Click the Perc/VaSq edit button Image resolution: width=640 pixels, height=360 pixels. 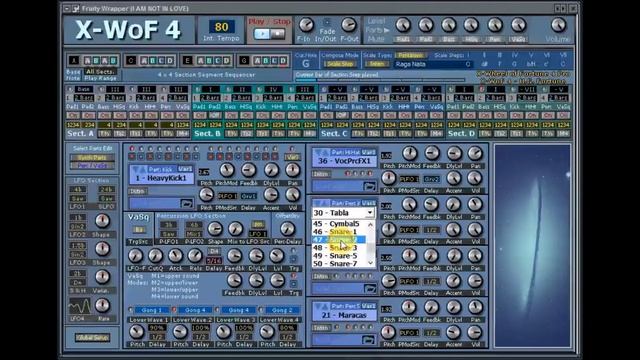(92, 165)
